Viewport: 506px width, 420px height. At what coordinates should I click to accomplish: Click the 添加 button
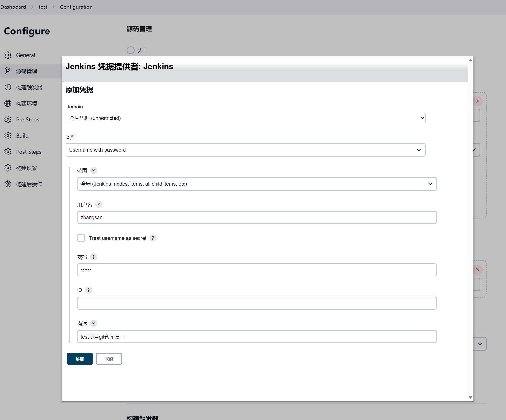click(x=80, y=359)
